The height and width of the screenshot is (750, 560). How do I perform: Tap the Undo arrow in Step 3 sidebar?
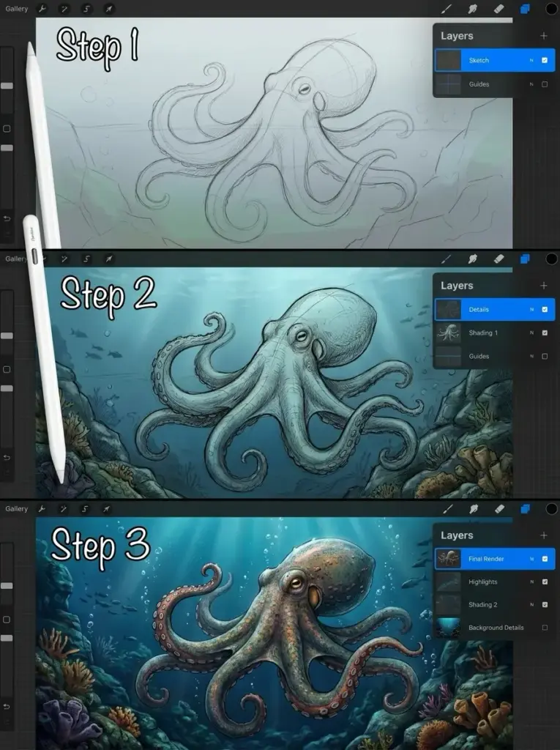pos(7,707)
